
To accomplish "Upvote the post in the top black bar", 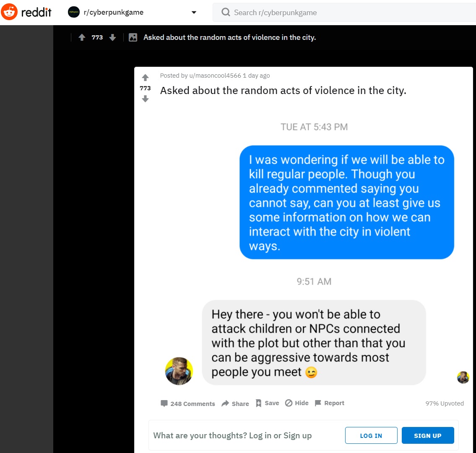I will (x=82, y=37).
